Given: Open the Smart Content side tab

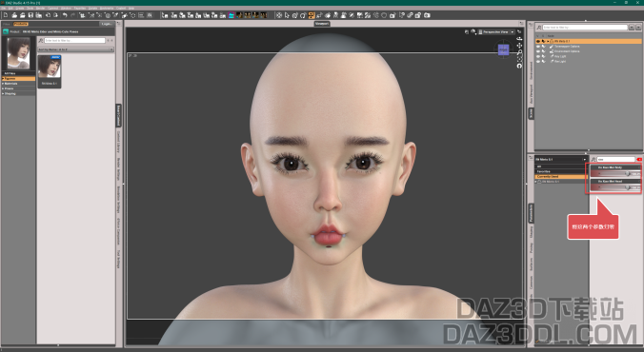Looking at the screenshot, I should click(118, 115).
